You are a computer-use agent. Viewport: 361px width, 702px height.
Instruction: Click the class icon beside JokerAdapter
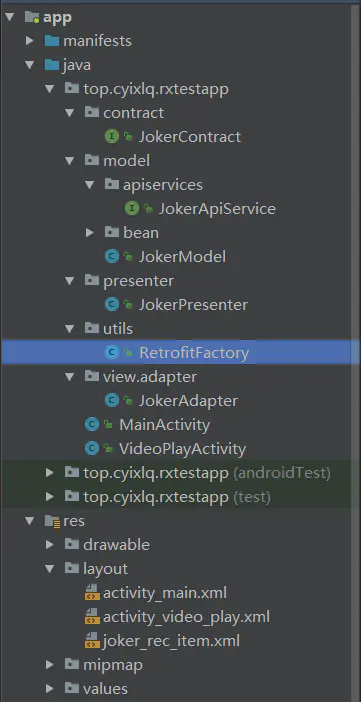coord(112,400)
